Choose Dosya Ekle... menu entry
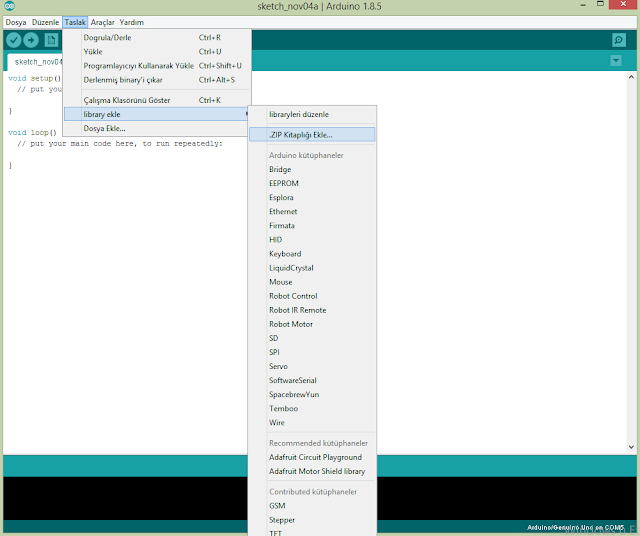The image size is (640, 536). tap(157, 128)
